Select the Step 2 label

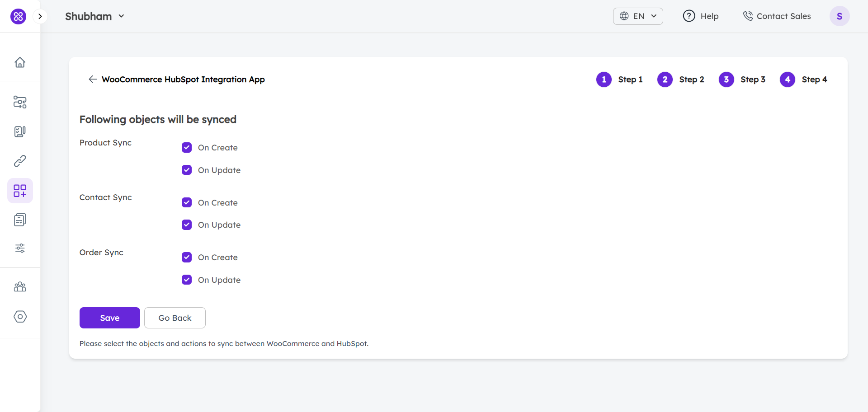tap(692, 80)
